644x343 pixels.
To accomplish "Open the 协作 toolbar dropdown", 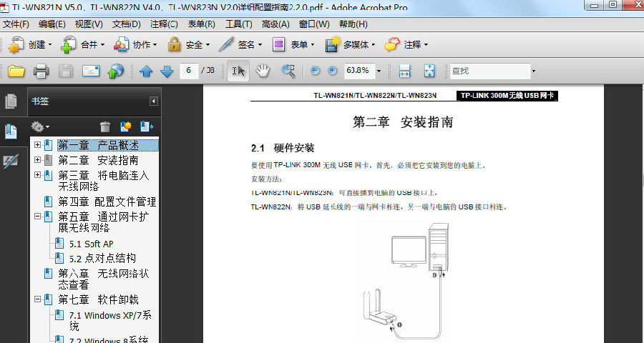I will click(135, 45).
